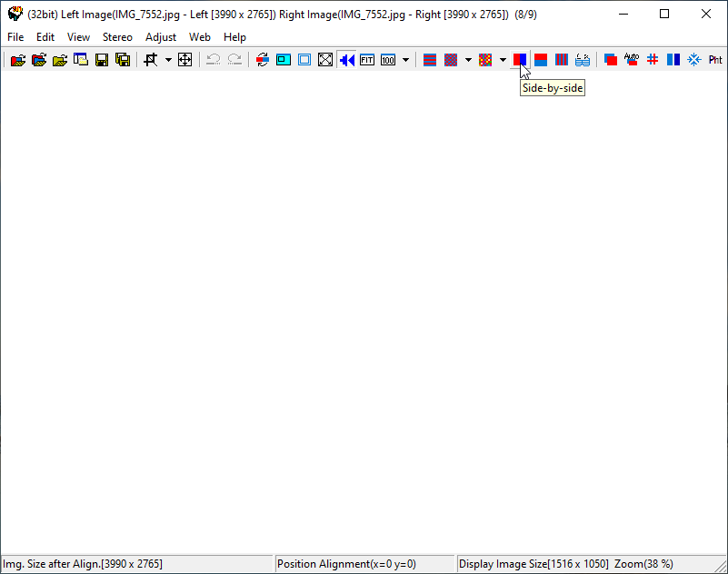Expand the cropping options dropdown arrow
Screen dimensions: 728x574
(x=168, y=60)
